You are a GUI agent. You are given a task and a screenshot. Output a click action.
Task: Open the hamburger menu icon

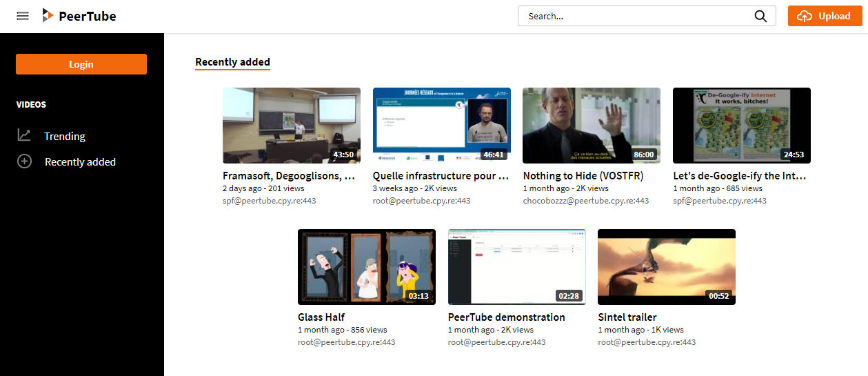[x=23, y=16]
